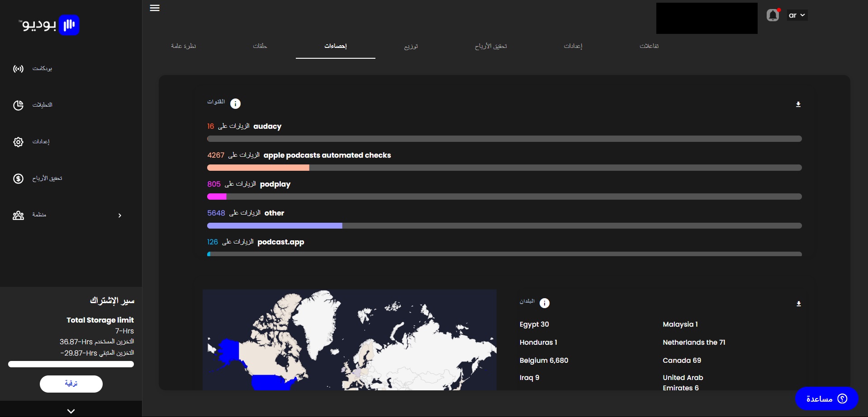Click the other visits progress bar
Viewport: 868px width, 417px height.
pos(504,225)
